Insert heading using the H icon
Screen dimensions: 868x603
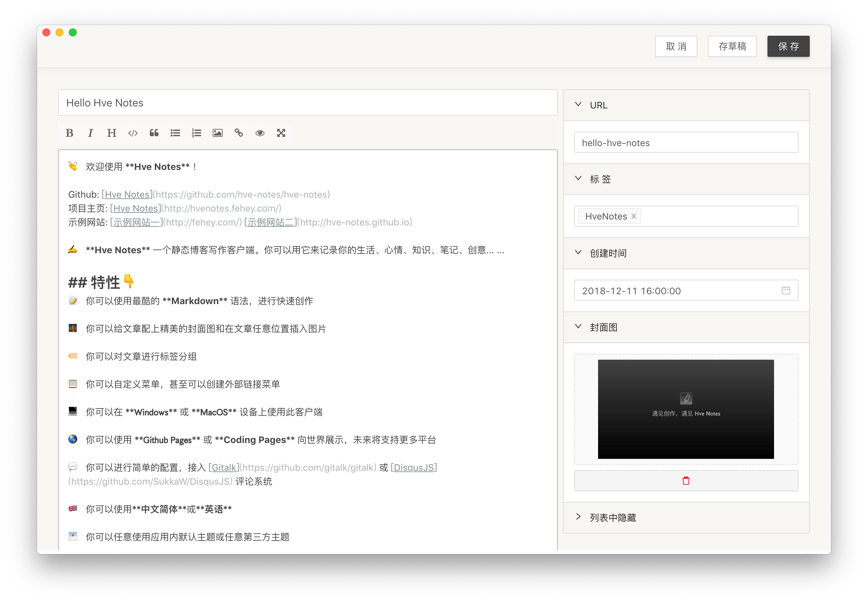[111, 133]
